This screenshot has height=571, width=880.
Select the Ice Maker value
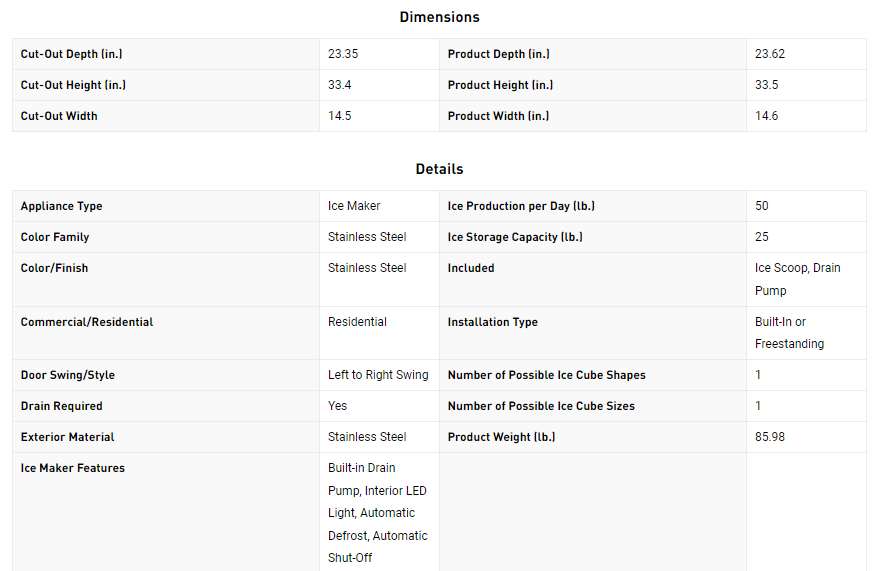point(354,206)
